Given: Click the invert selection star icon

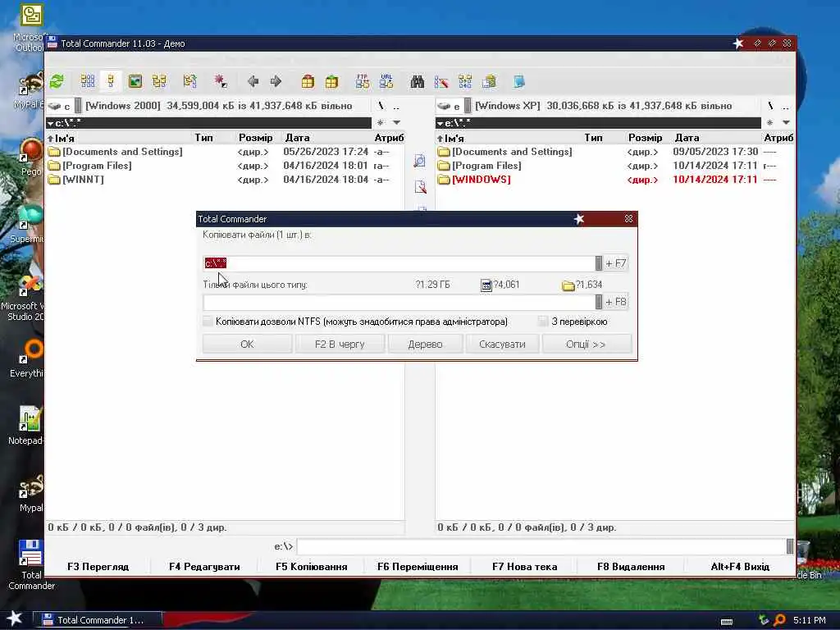Looking at the screenshot, I should [x=220, y=81].
